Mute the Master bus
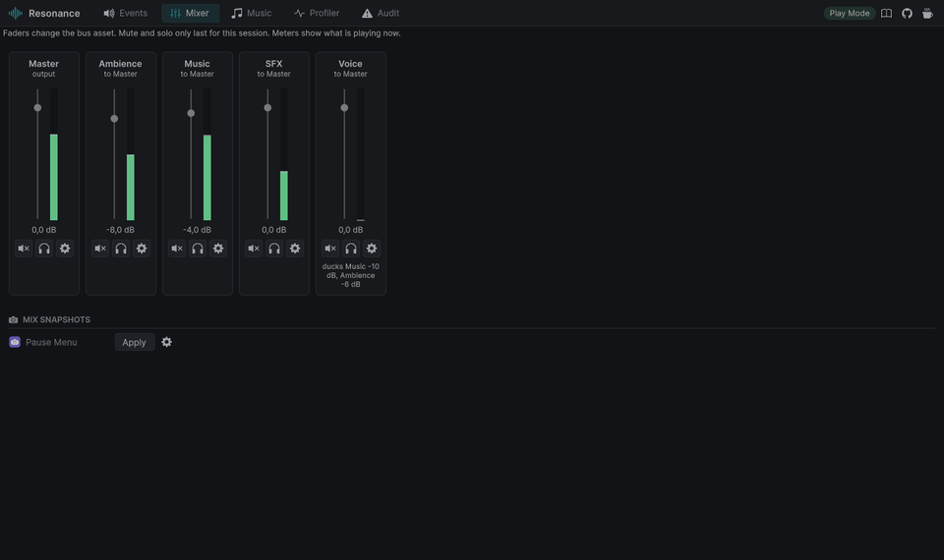The height and width of the screenshot is (560, 944). pos(24,249)
